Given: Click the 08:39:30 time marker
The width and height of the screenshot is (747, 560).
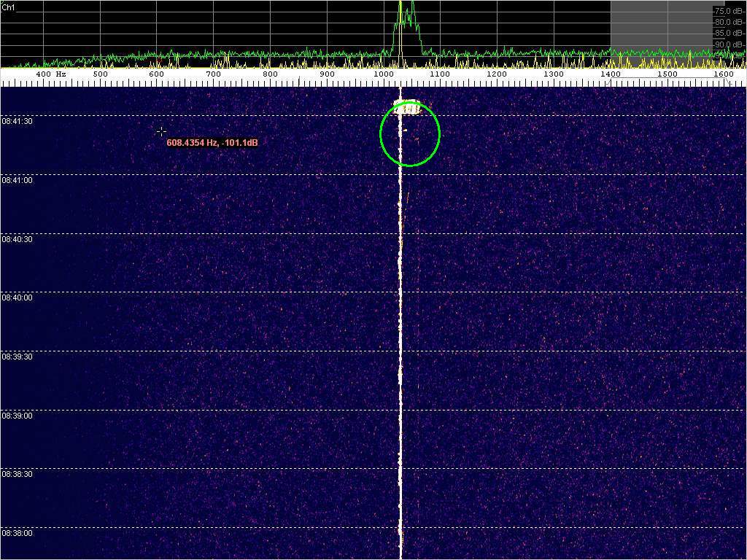Looking at the screenshot, I should (17, 357).
